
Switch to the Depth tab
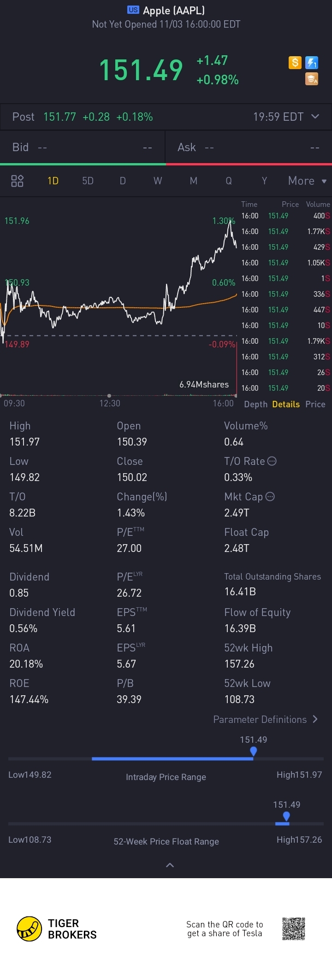pyautogui.click(x=255, y=404)
